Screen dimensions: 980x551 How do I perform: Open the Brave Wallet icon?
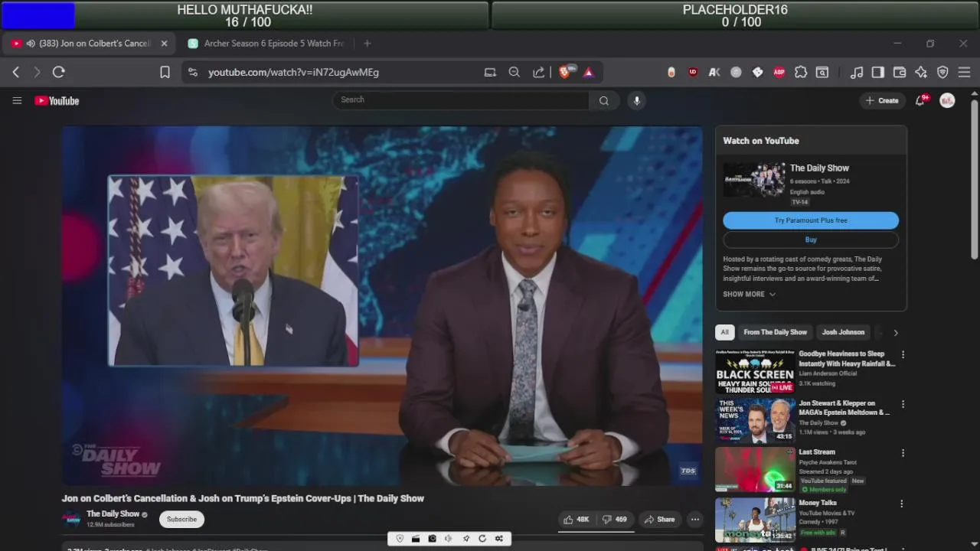pyautogui.click(x=900, y=72)
